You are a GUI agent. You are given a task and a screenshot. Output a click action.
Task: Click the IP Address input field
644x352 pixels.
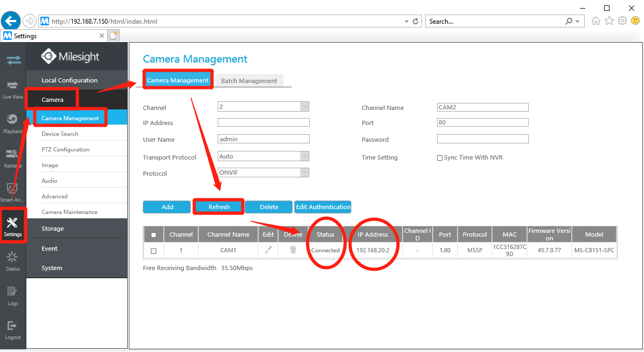pos(264,122)
